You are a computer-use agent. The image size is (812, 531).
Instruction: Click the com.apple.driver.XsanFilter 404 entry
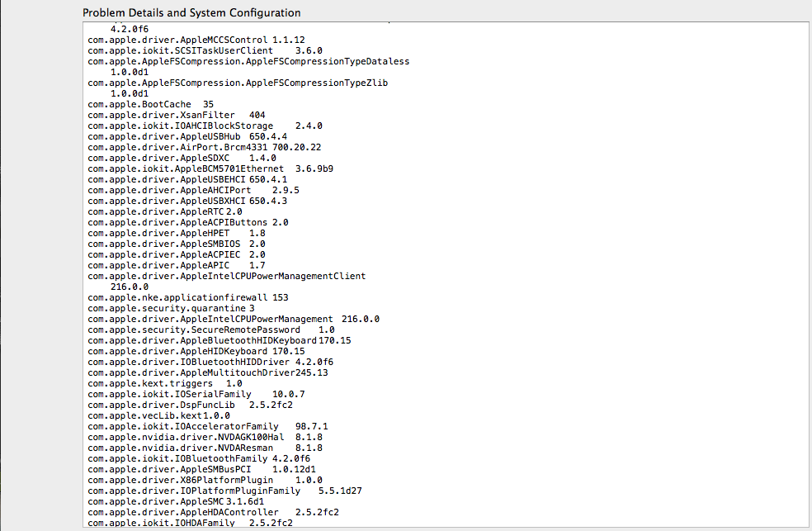tap(177, 115)
